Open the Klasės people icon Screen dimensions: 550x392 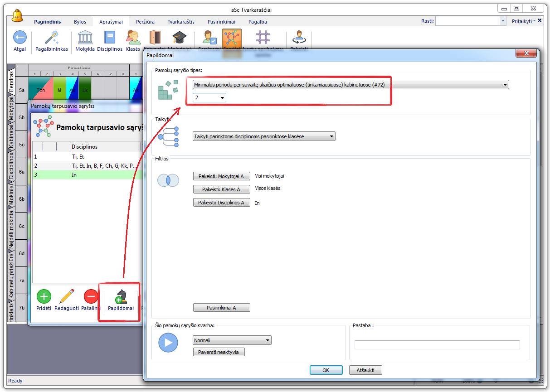tap(133, 38)
